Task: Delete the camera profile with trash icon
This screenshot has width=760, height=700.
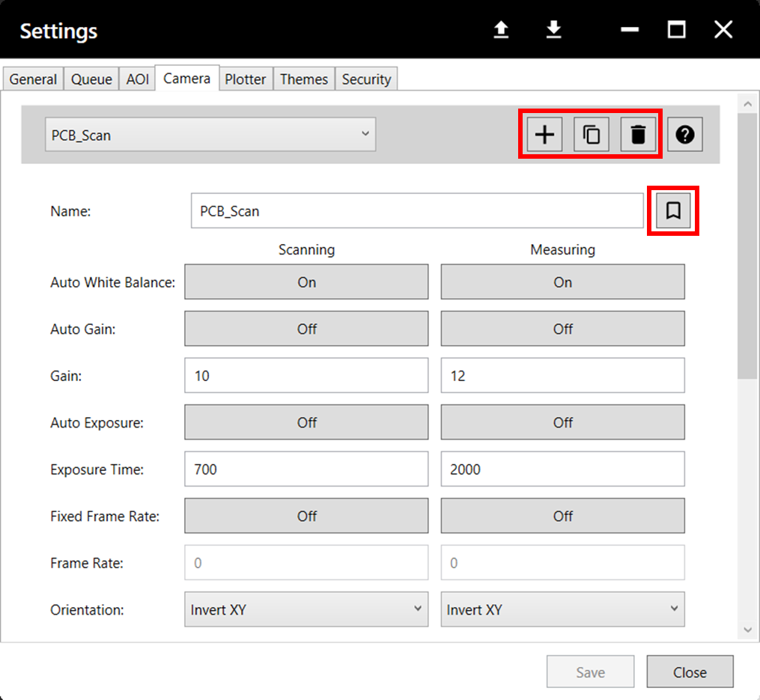Action: coord(638,134)
